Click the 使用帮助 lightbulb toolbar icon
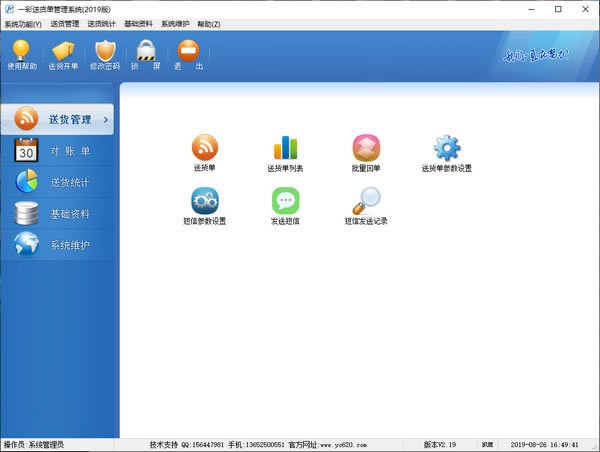Image resolution: width=600 pixels, height=452 pixels. (x=21, y=52)
